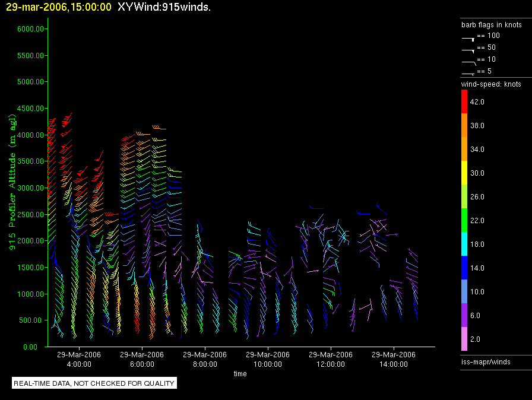
Task: Click the 10-knot barb symbol in legend
Action: pyautogui.click(x=468, y=61)
